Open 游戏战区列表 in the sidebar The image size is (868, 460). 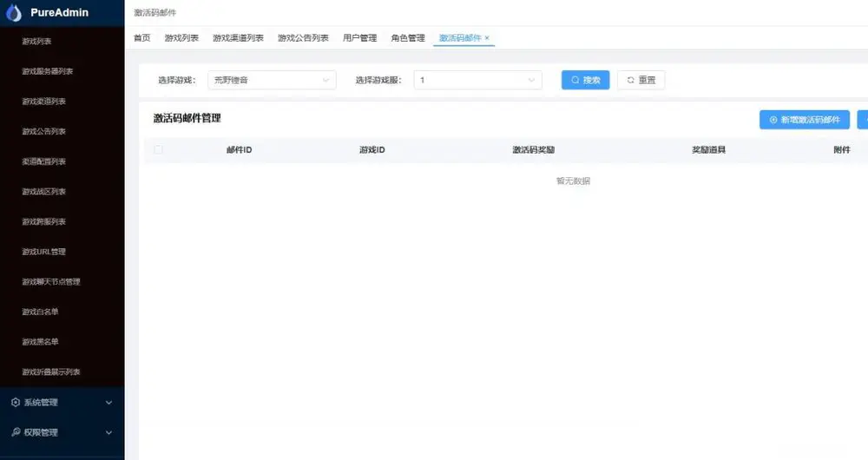tap(43, 192)
